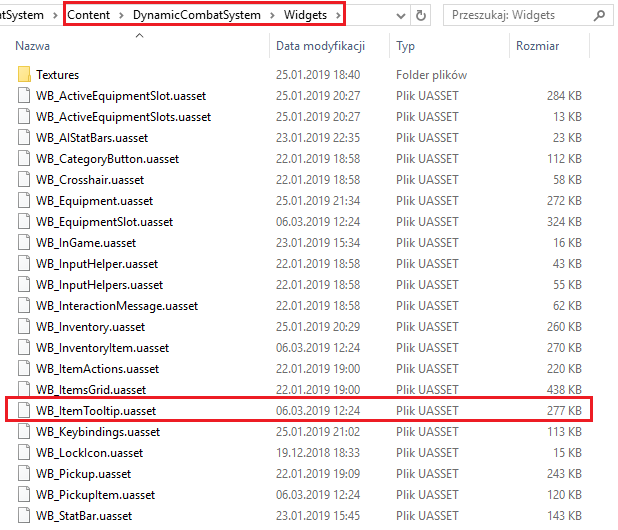Click the WB_Crosshair.uasset file icon
Image resolution: width=618 pixels, height=530 pixels.
point(24,180)
